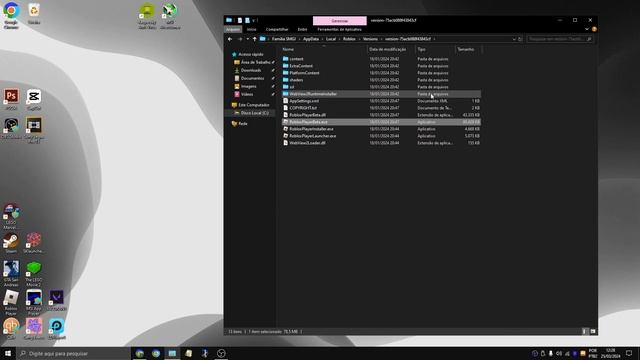
Task: Open File Explorer from the taskbar
Action: tap(172, 353)
